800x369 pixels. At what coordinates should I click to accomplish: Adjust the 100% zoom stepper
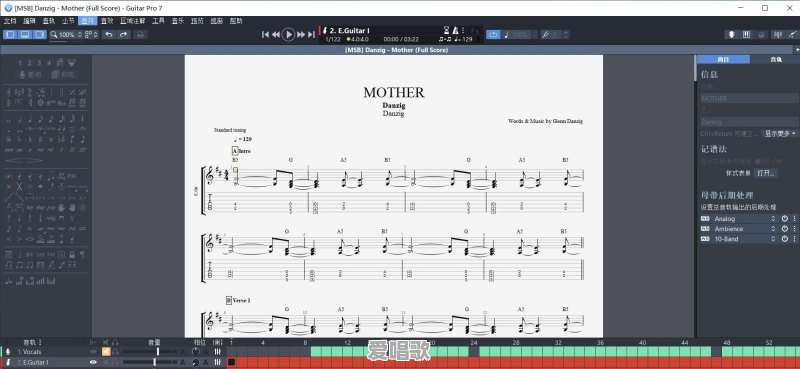click(x=79, y=34)
